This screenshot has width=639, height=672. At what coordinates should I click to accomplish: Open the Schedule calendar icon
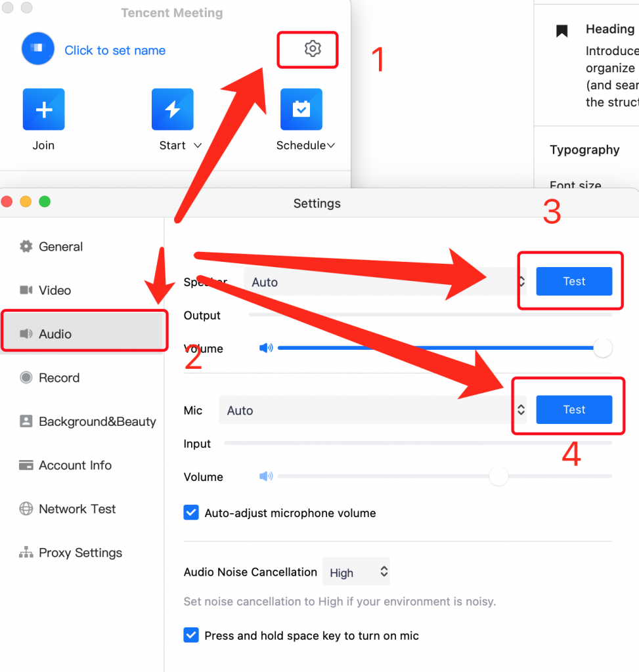pos(301,110)
